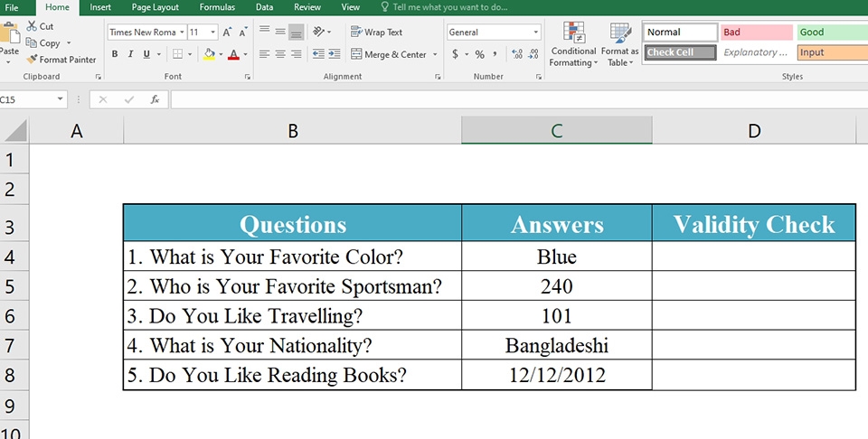868x439 pixels.
Task: Apply the Good cell style
Action: point(832,33)
